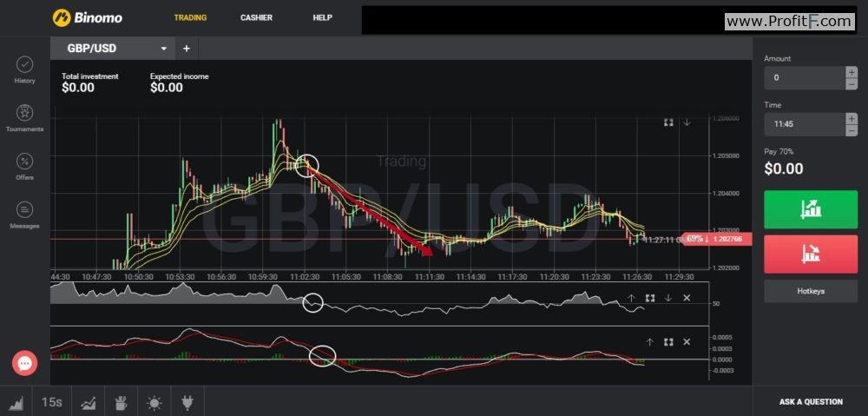The image size is (868, 416).
Task: Click the 1.204000 price axis label
Action: pyautogui.click(x=724, y=194)
